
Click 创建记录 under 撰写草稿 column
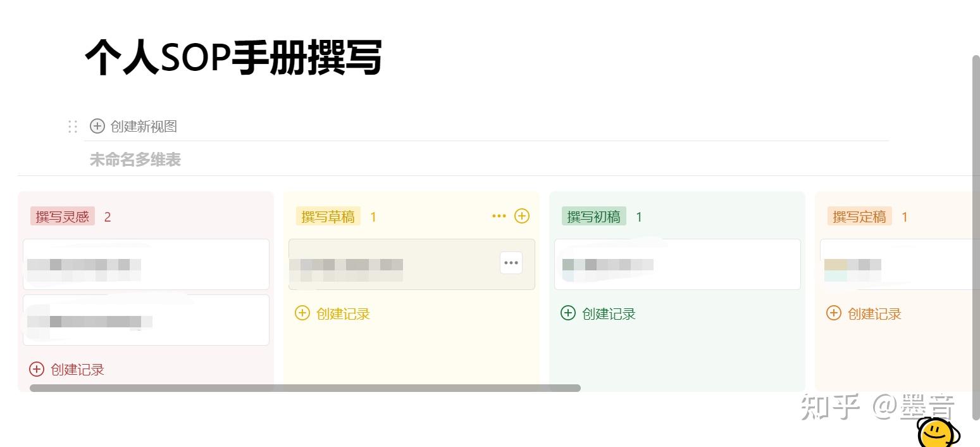point(342,313)
